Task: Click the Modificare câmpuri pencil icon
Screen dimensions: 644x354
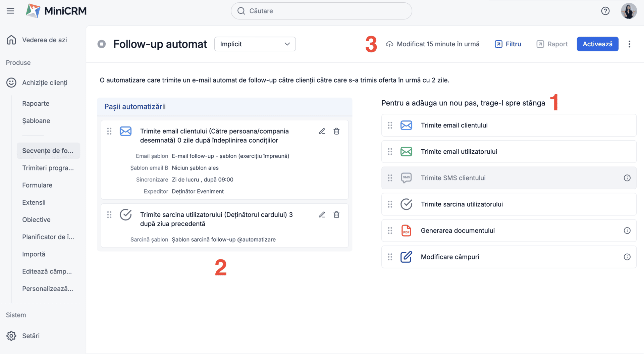Action: 406,257
